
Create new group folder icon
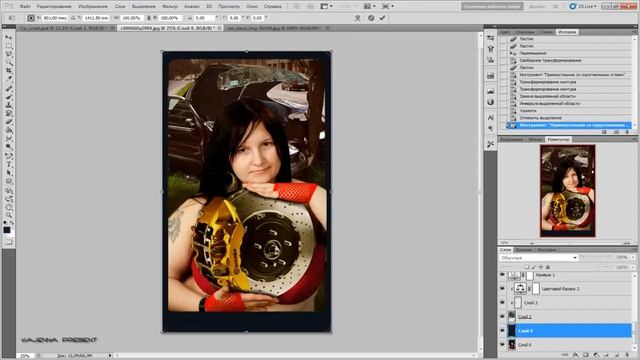click(606, 356)
